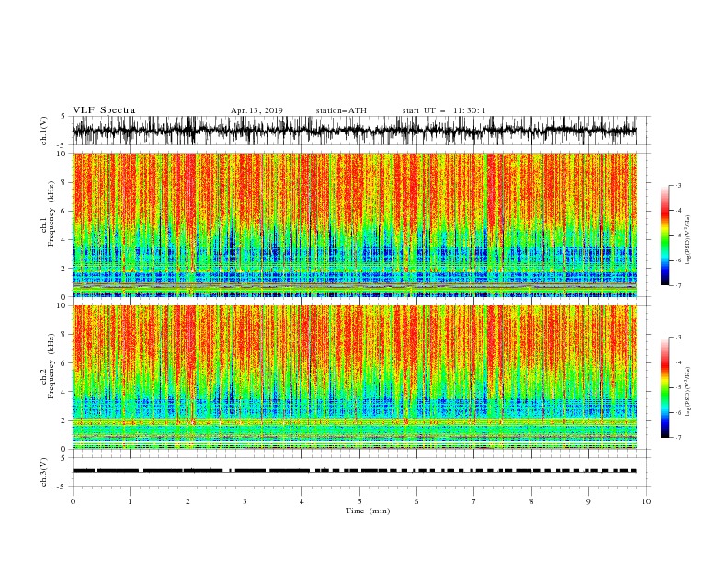Click the ch.1 spectrogram "6" kHz tick label
This screenshot has width=728, height=563.
point(63,212)
